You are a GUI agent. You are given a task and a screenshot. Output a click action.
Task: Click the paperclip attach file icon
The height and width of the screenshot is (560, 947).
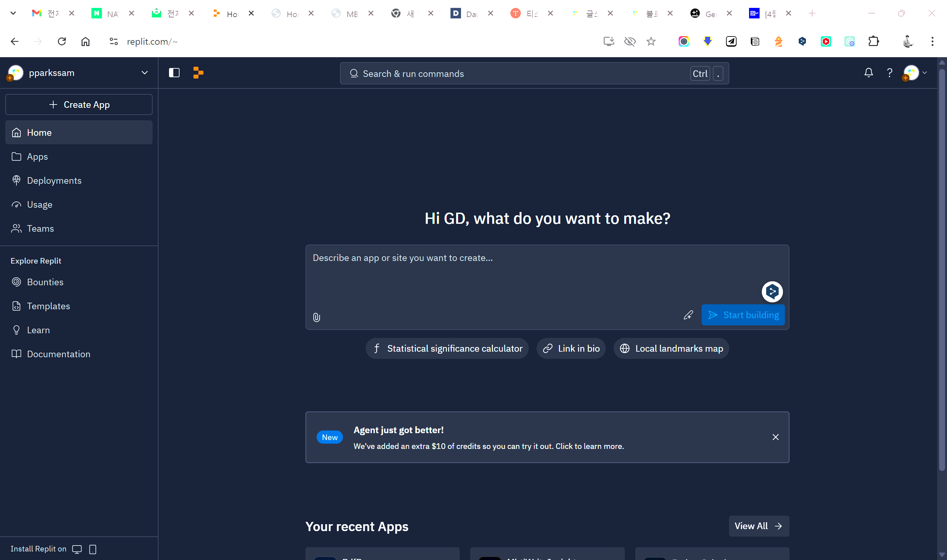316,317
